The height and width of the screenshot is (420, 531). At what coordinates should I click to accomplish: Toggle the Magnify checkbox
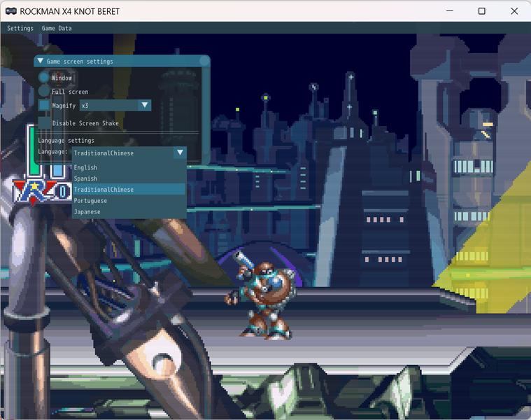44,105
